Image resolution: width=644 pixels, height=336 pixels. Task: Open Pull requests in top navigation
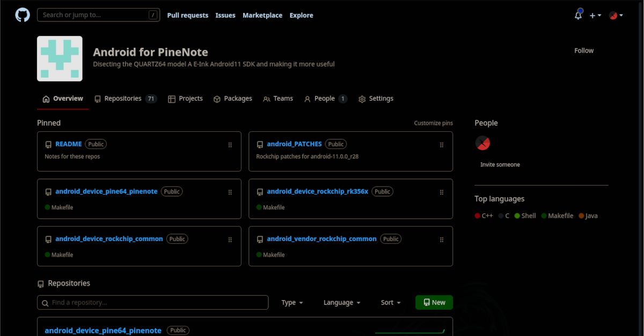click(x=187, y=16)
